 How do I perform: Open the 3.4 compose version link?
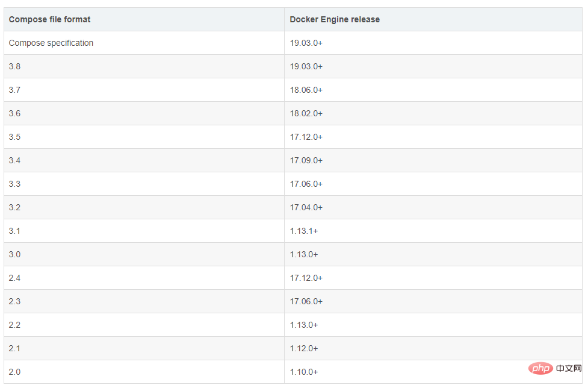pos(14,160)
